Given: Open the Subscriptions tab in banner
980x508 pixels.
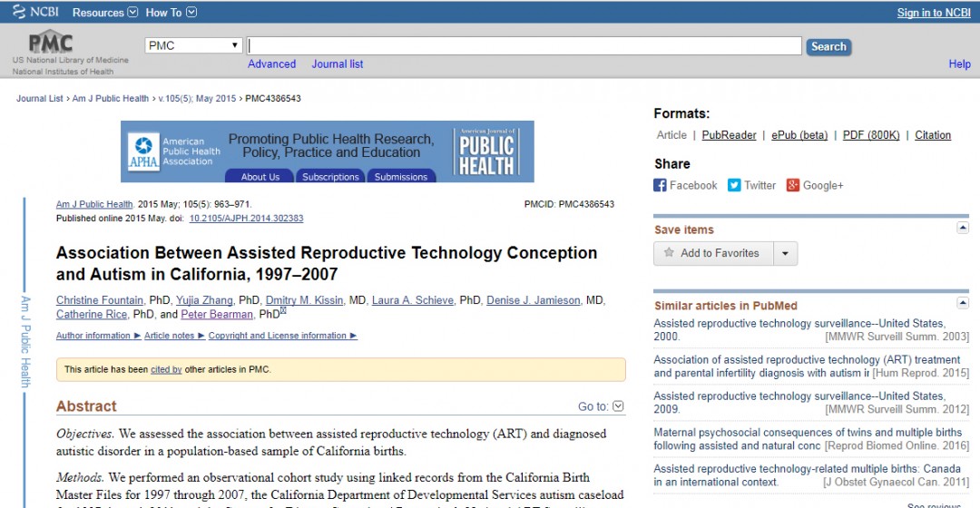Looking at the screenshot, I should coord(330,177).
